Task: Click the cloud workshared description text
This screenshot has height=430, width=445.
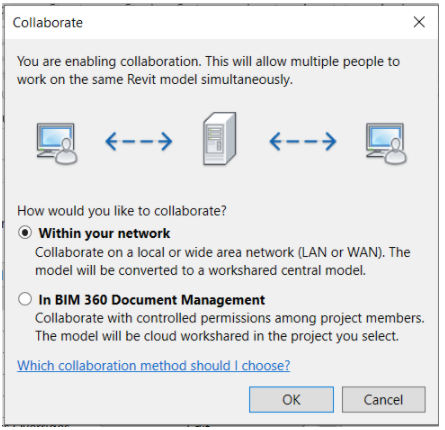Action: pos(217,336)
